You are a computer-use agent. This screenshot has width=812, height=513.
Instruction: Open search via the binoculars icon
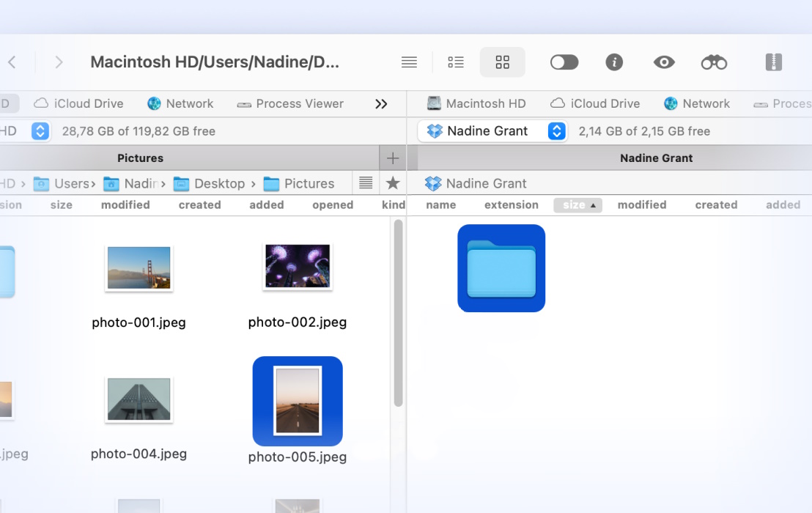point(714,62)
